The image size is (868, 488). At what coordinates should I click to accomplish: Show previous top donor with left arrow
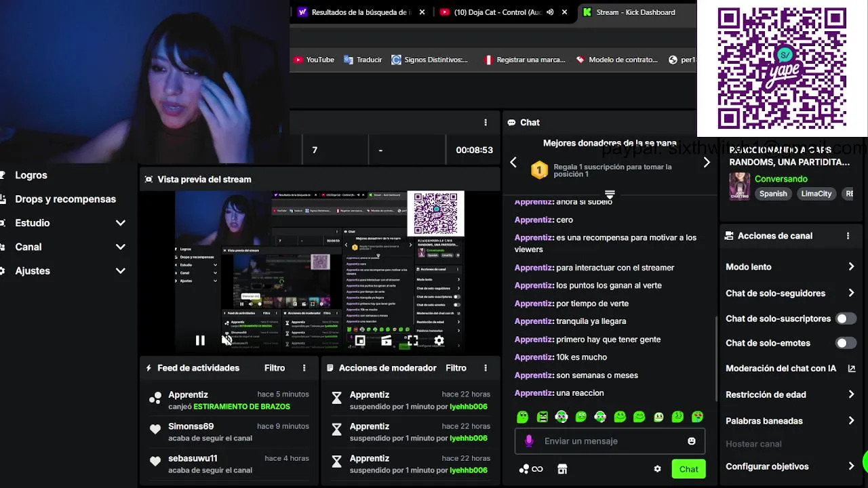tap(513, 163)
